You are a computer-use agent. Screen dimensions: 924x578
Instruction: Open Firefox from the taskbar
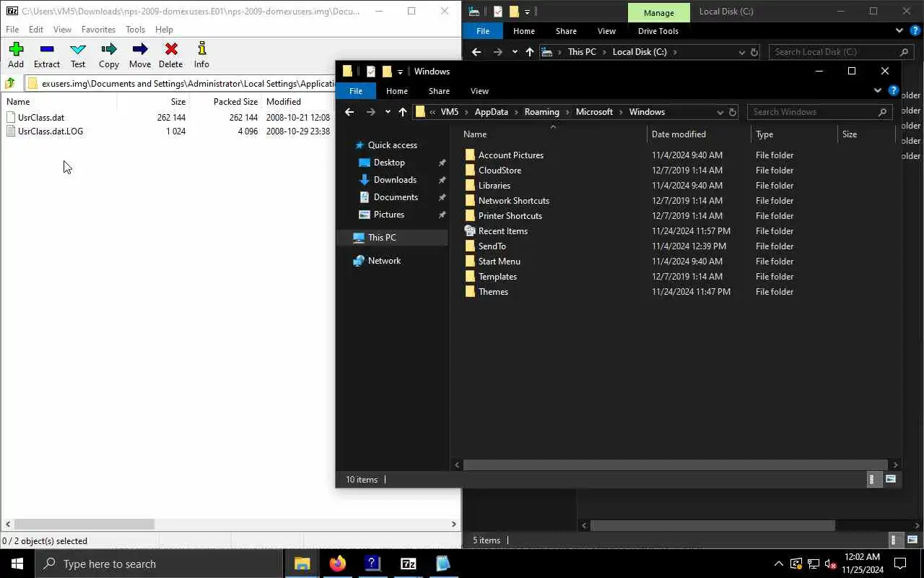tap(337, 564)
